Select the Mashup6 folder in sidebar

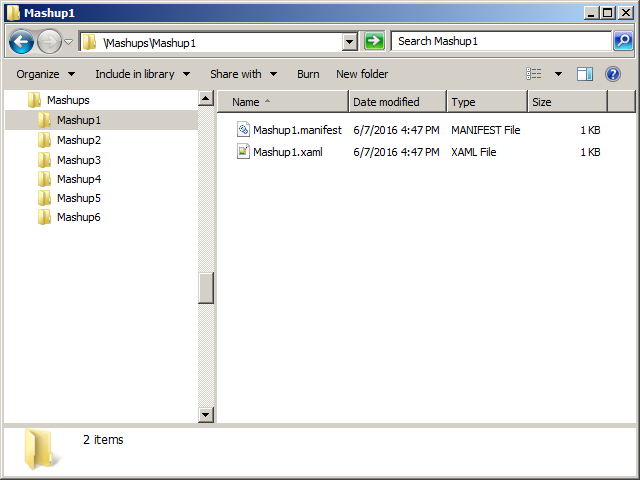tap(78, 217)
